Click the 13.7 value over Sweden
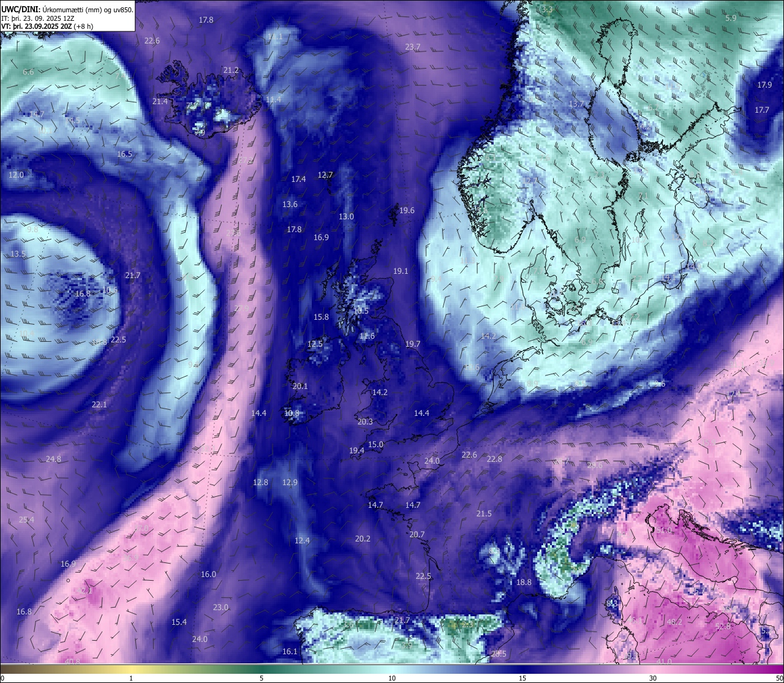This screenshot has height=683, width=784. [x=576, y=104]
